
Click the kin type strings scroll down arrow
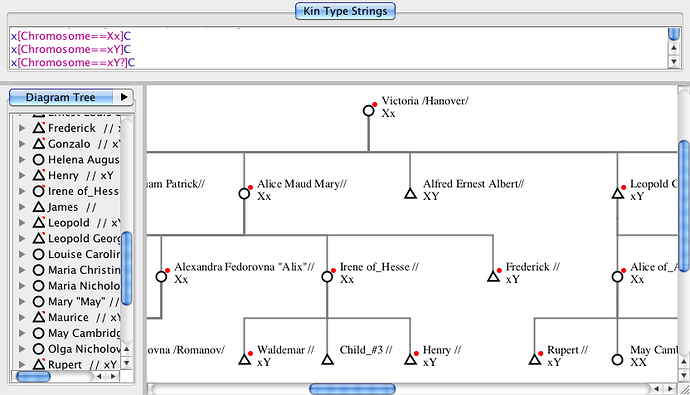[x=674, y=62]
